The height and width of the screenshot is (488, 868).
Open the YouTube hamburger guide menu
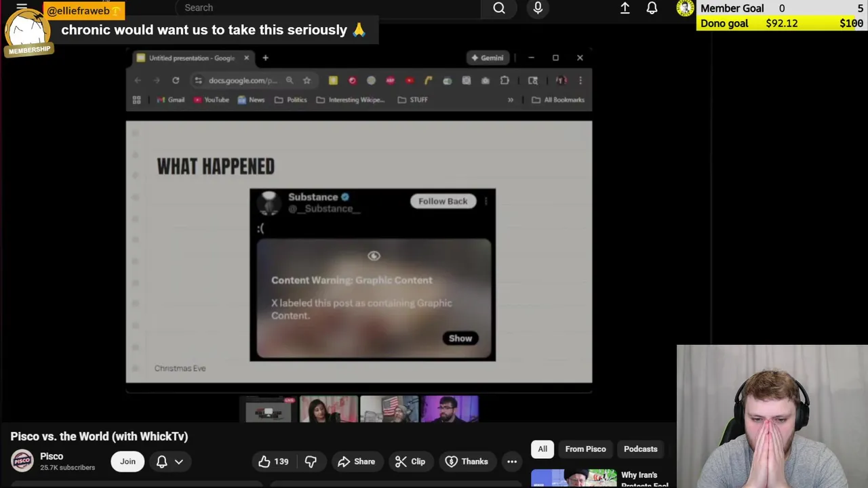(22, 8)
